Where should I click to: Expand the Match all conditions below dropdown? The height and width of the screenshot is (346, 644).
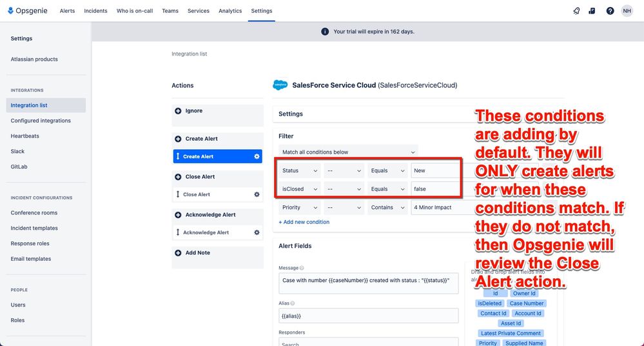pyautogui.click(x=348, y=152)
